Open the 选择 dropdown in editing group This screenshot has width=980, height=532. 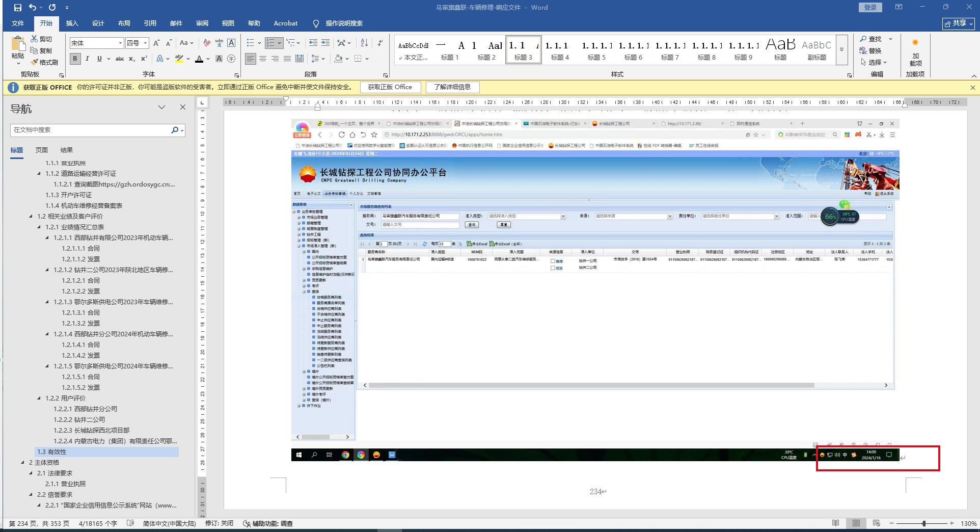[x=874, y=62]
